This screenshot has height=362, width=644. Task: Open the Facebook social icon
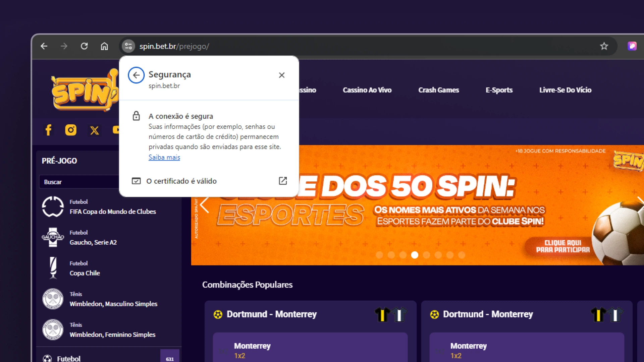click(48, 130)
